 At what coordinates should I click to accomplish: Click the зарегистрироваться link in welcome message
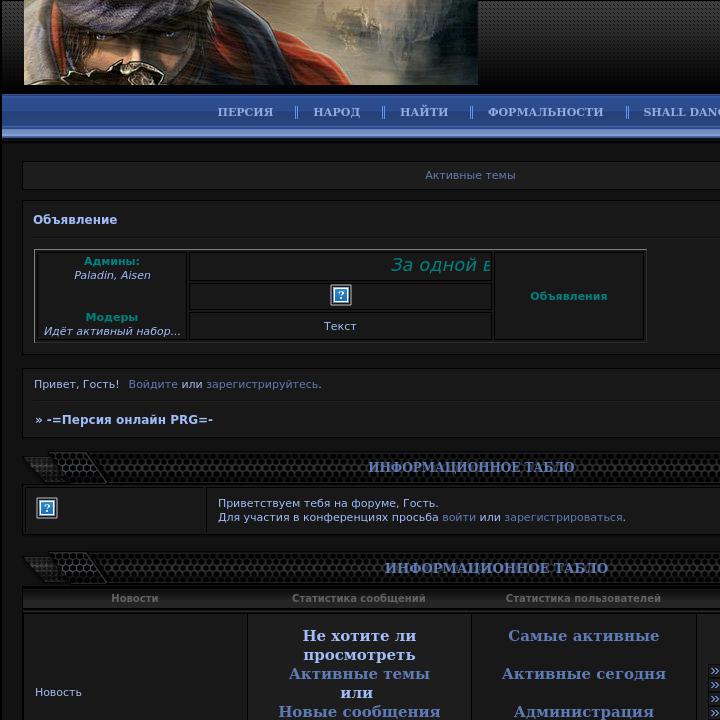[x=563, y=518]
